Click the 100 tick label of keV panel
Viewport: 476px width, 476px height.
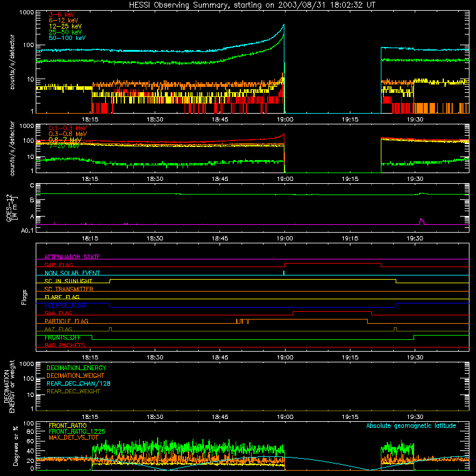click(27, 45)
